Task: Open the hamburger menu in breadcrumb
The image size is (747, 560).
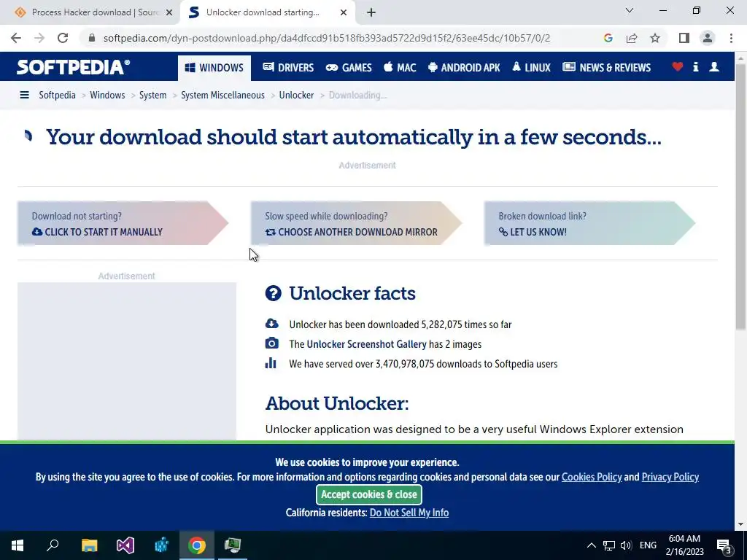Action: point(24,95)
